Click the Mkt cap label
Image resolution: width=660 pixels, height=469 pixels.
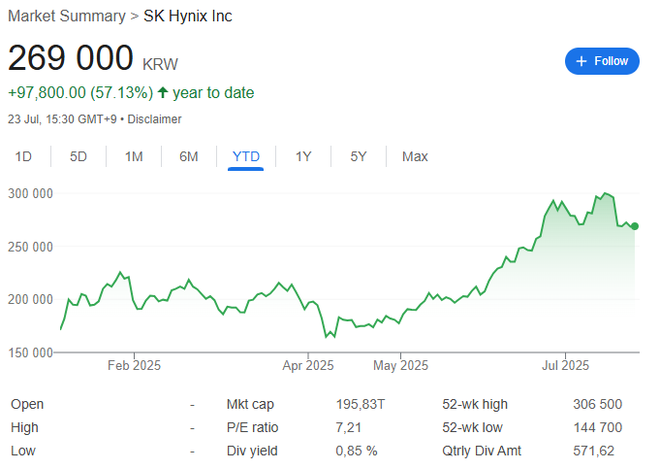(x=250, y=404)
